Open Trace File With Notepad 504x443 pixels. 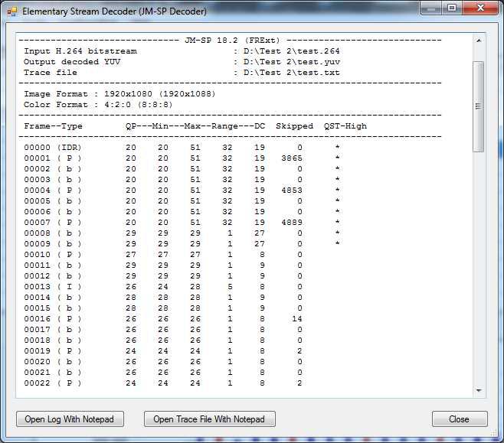tap(209, 419)
